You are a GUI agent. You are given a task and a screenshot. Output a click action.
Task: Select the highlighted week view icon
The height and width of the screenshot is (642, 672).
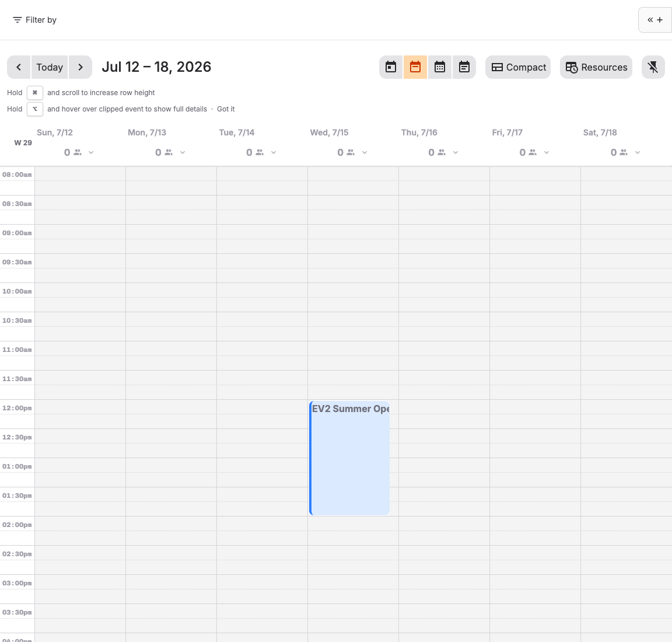tap(415, 67)
